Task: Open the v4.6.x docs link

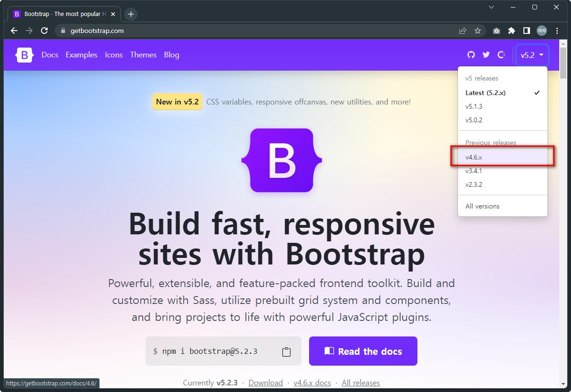Action: (x=312, y=383)
